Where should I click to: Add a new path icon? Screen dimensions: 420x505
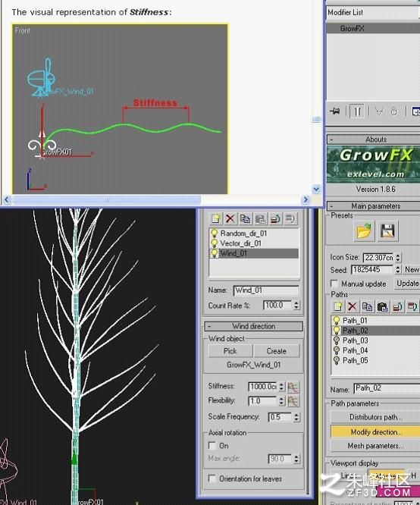pyautogui.click(x=337, y=306)
